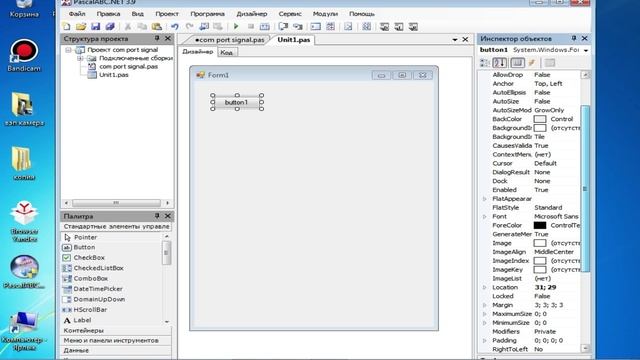Close the project structure panel
This screenshot has width=640, height=360.
click(168, 38)
